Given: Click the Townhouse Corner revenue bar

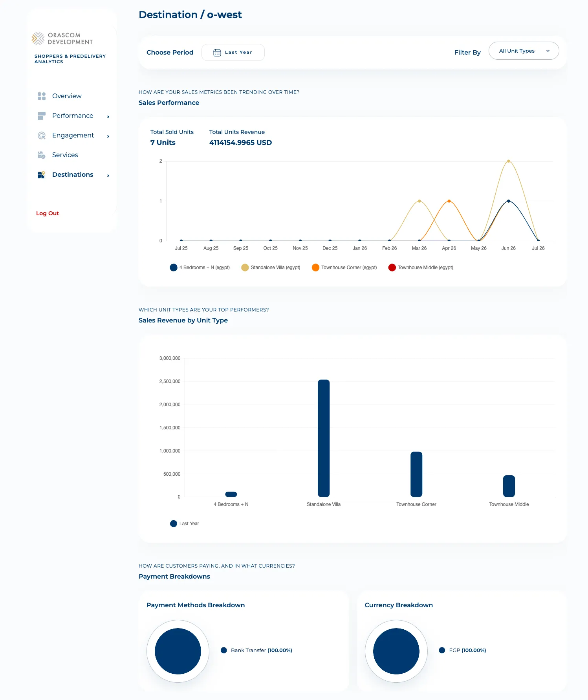Looking at the screenshot, I should pos(416,474).
